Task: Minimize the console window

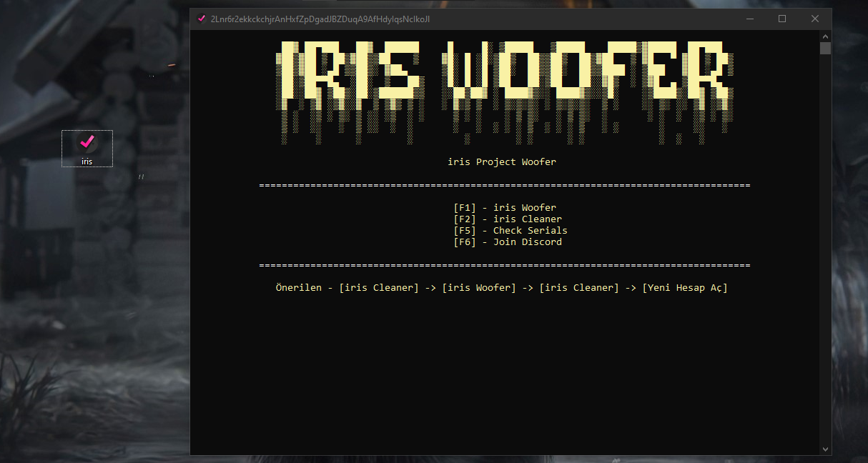Action: 749,19
